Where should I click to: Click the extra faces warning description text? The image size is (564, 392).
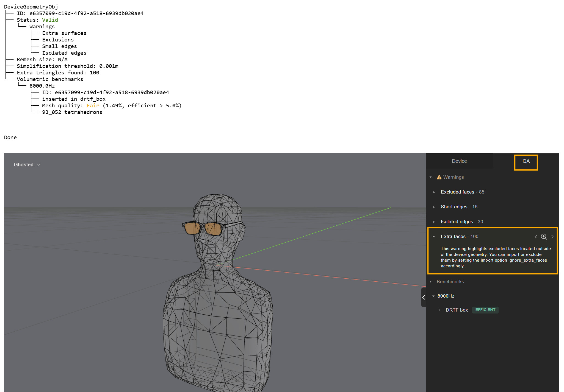tap(496, 257)
